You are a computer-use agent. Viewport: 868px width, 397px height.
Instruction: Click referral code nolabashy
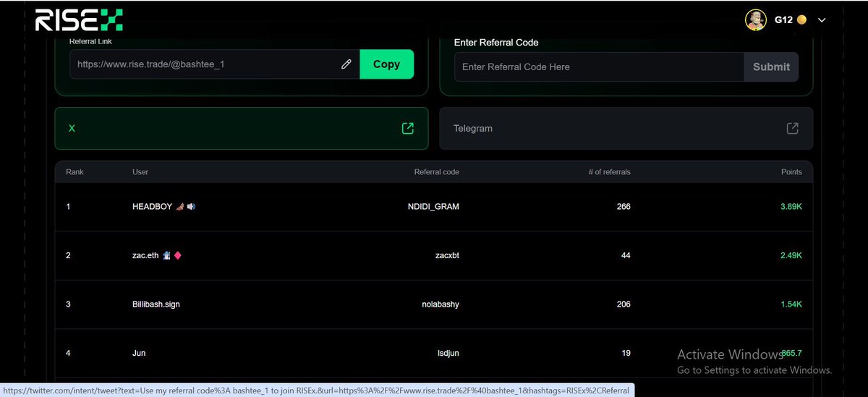pos(441,304)
